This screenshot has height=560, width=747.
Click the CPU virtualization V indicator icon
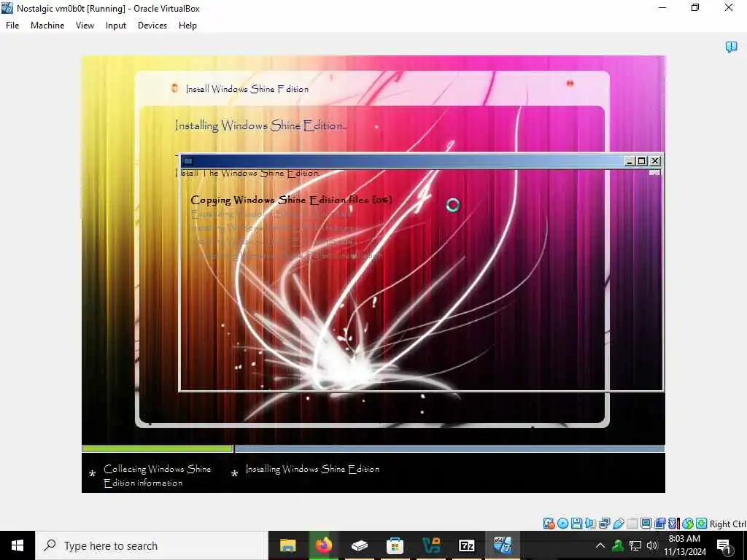click(x=673, y=524)
